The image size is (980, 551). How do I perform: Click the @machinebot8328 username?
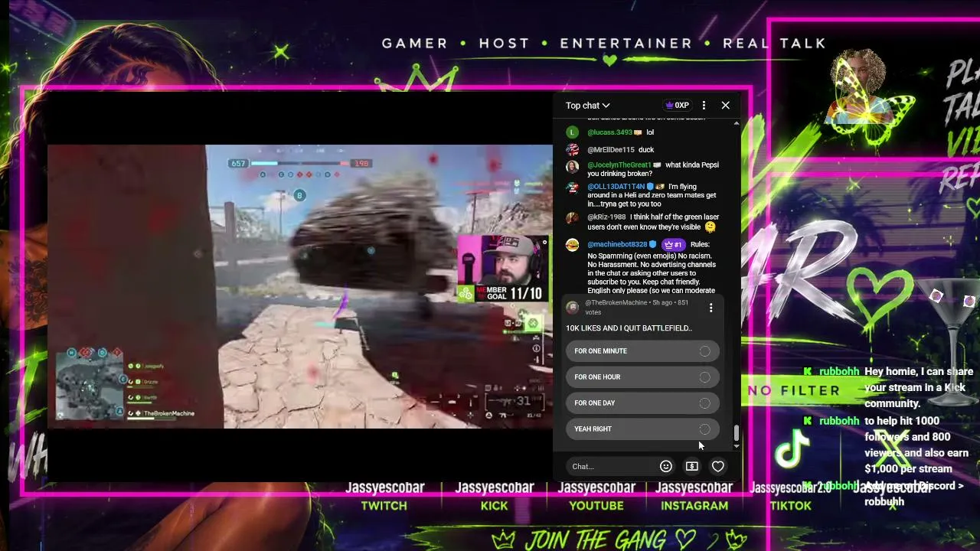617,245
